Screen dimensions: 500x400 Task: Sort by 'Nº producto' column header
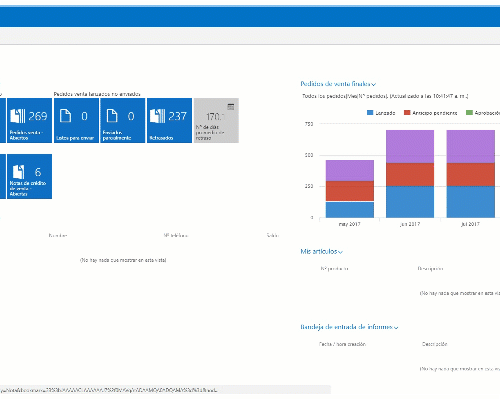coord(334,269)
